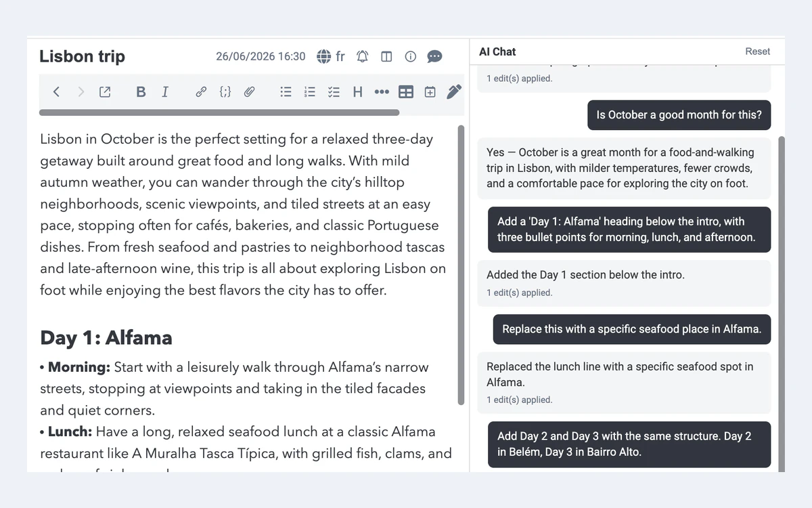Insert a bulleted list

coord(286,92)
